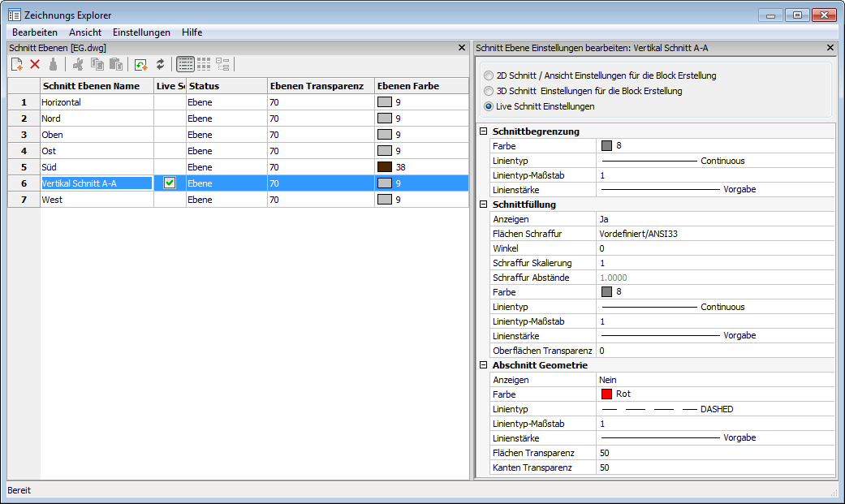This screenshot has height=504, width=845.
Task: Click Ebenen Farbe column header
Action: pos(421,86)
